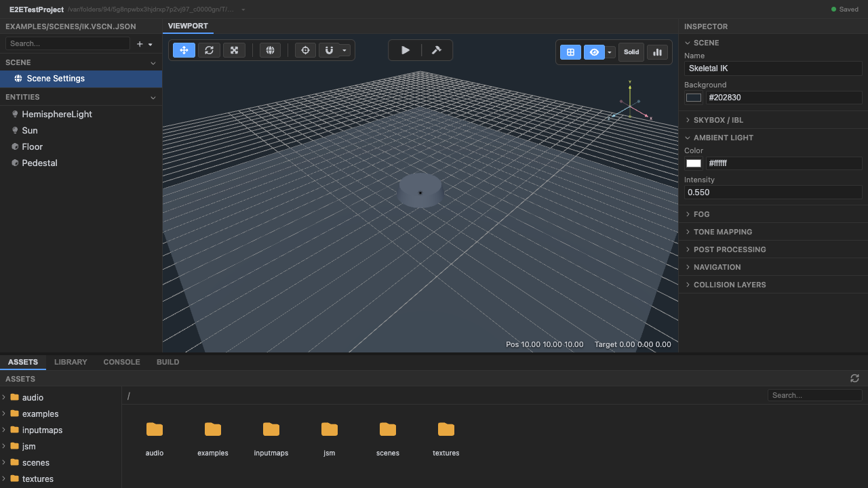This screenshot has height=488, width=868.
Task: Switch to the LIBRARY tab
Action: click(x=71, y=362)
